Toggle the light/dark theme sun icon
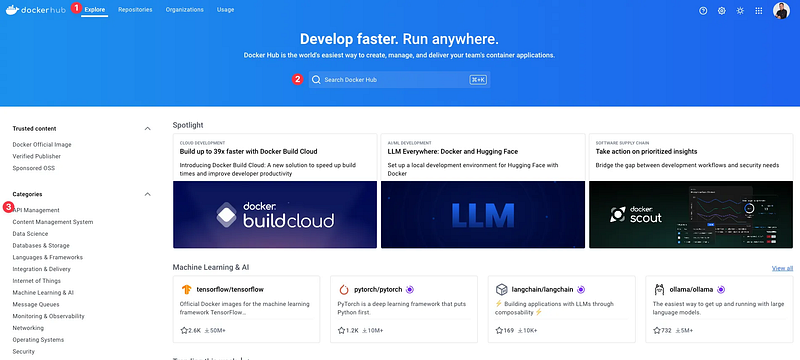The height and width of the screenshot is (360, 800). coord(740,11)
